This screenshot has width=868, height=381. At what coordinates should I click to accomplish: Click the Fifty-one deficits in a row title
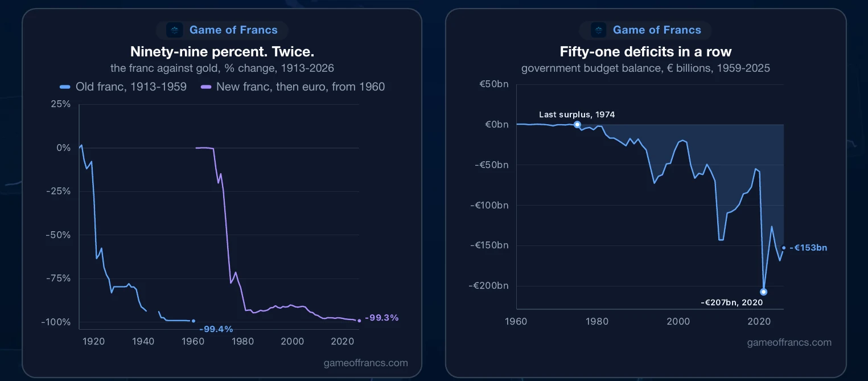(x=645, y=52)
